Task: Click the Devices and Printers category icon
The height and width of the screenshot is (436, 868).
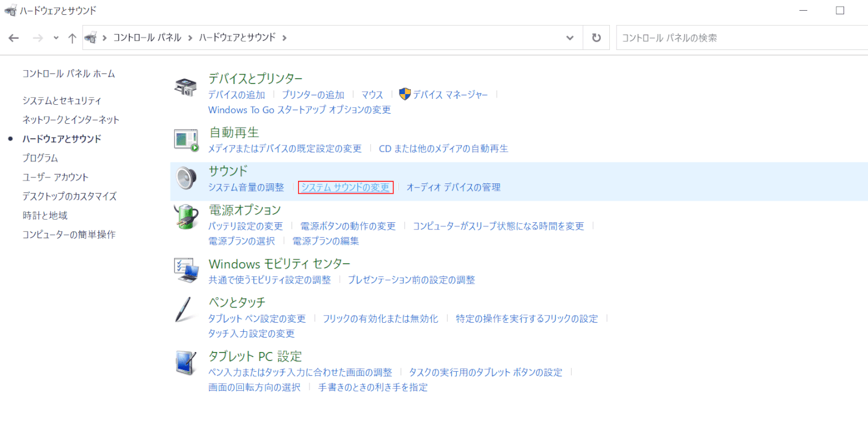Action: [185, 87]
